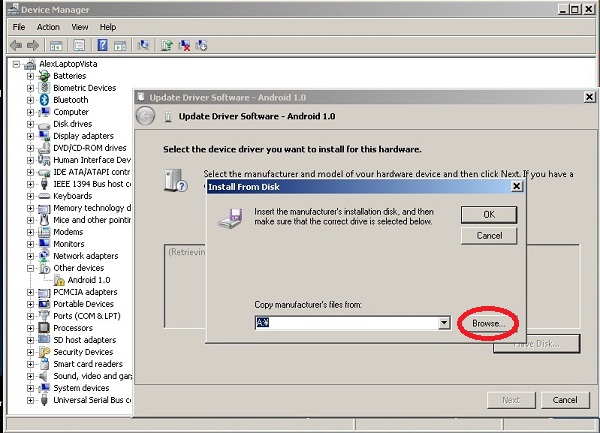Viewport: 600px width, 433px height.
Task: Click the Batteries category icon
Action: click(44, 76)
